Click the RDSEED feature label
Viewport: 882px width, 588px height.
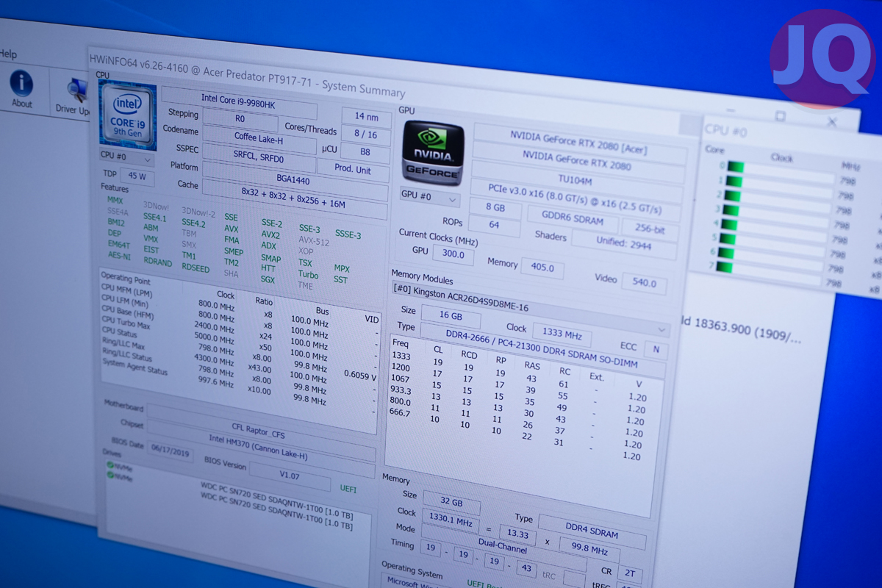pyautogui.click(x=196, y=268)
